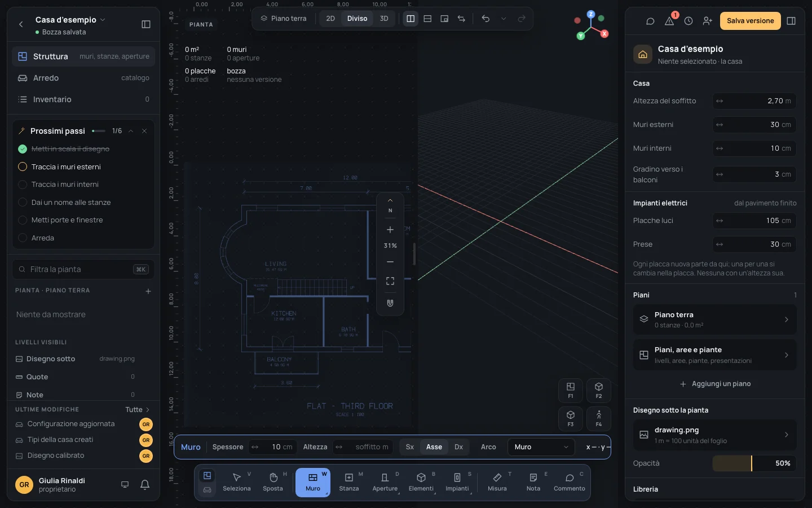Click the warnings triangle icon with badge
This screenshot has height=508, width=812.
(x=669, y=21)
